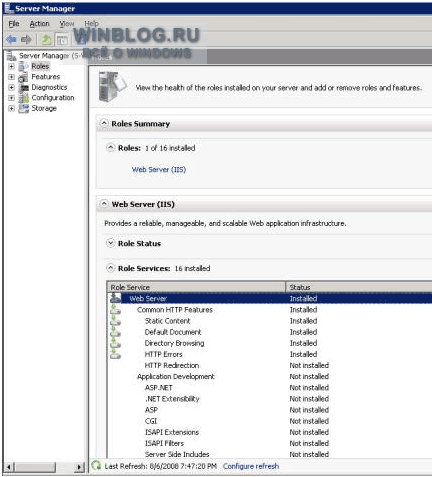432x477 pixels.
Task: Click the tree pane scroll right arrow
Action: pyautogui.click(x=79, y=467)
